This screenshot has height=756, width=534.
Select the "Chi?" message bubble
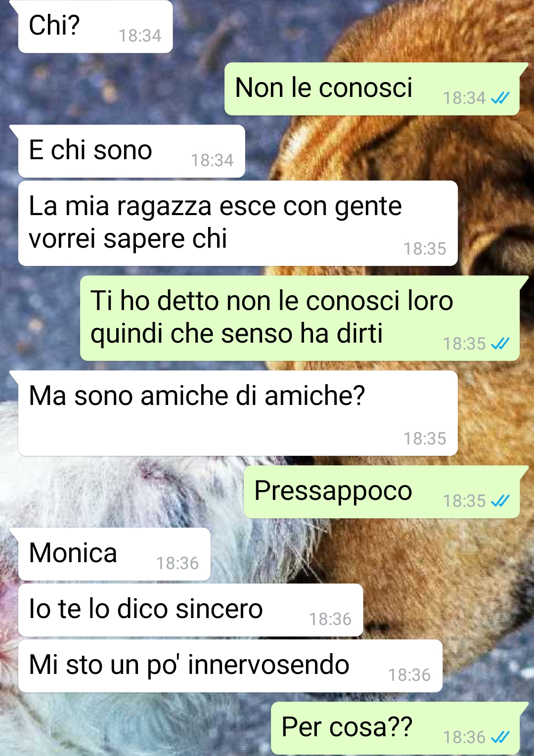click(x=95, y=27)
